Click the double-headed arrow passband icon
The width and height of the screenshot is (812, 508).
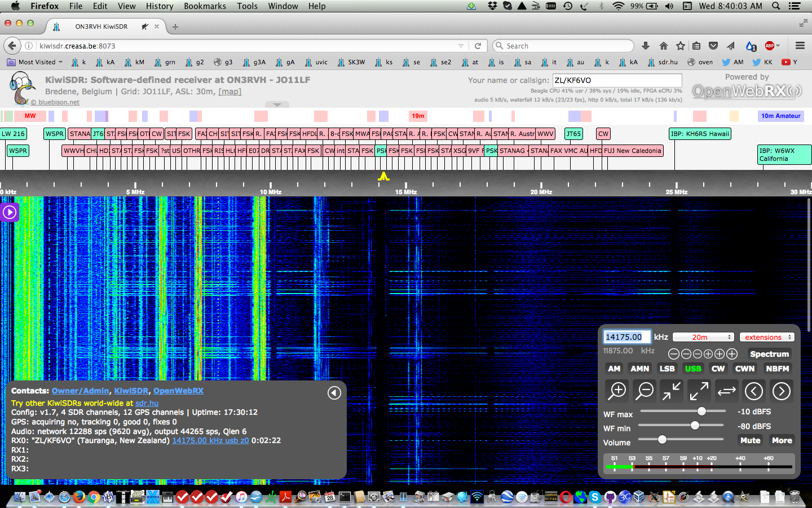pos(726,391)
